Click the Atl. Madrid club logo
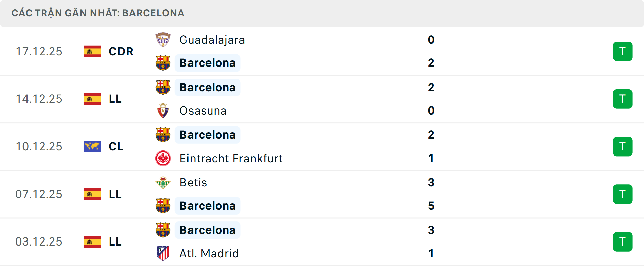 tap(163, 253)
